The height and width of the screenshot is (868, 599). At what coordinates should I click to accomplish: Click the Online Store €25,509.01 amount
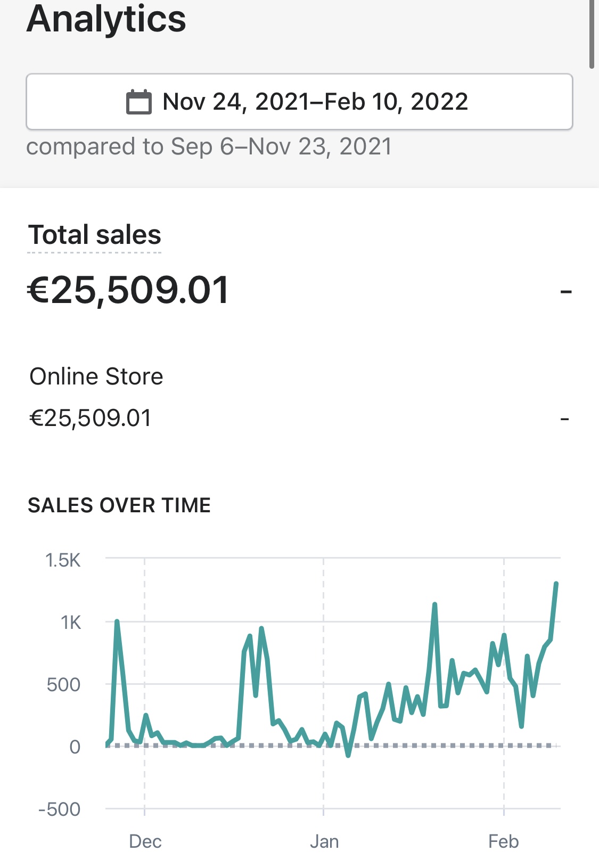coord(91,418)
